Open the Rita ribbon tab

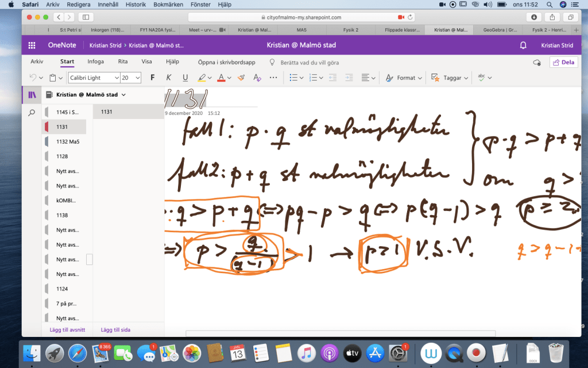tap(122, 62)
